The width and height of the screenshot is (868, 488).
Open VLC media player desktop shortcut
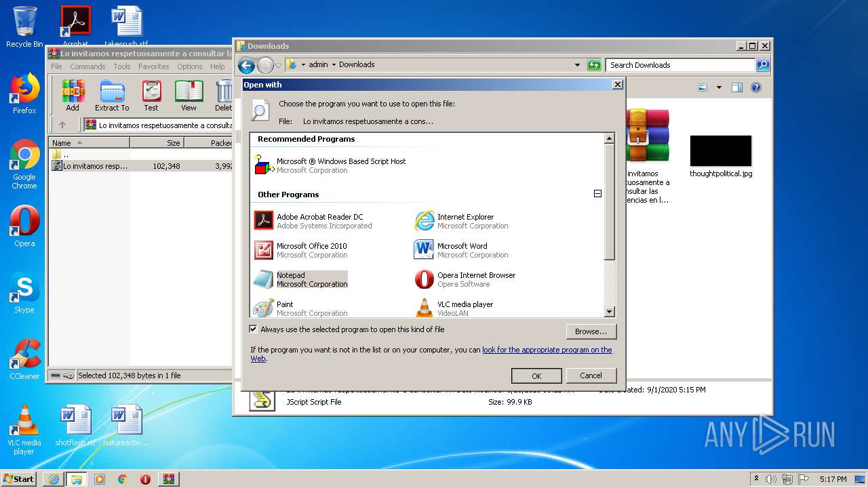click(24, 430)
